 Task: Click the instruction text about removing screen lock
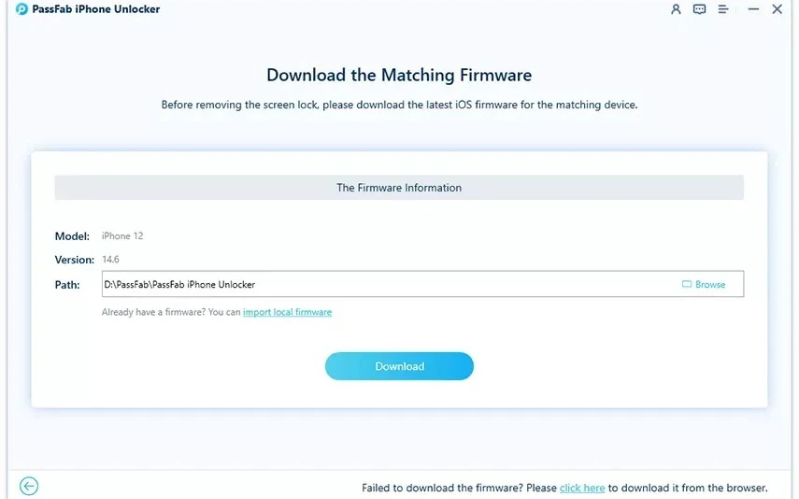399,104
